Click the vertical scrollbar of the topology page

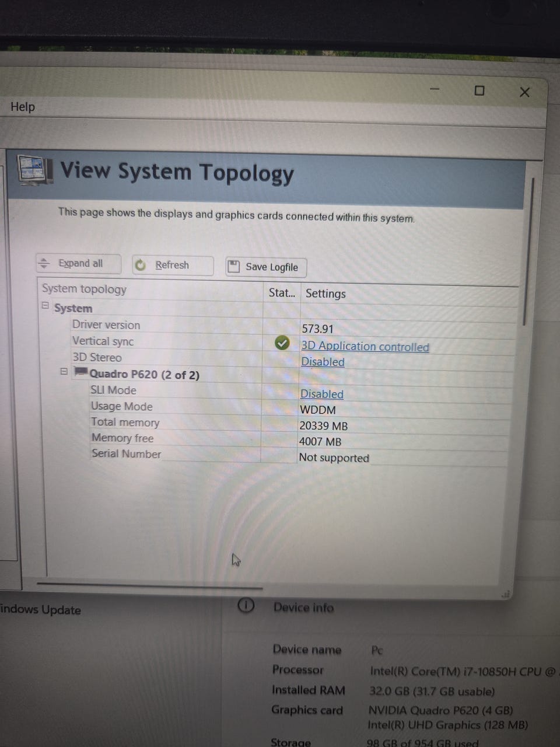[528, 251]
